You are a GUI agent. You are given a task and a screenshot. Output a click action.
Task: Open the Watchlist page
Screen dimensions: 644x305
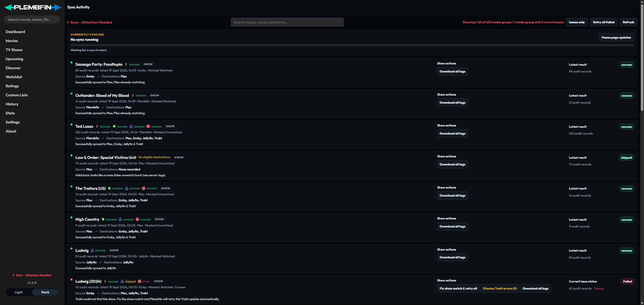(x=14, y=77)
